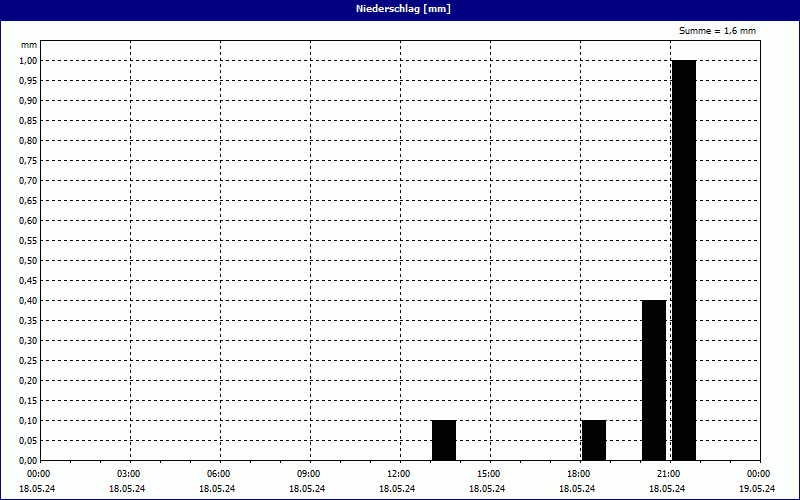This screenshot has width=800, height=500.
Task: Select the 0,80 y-axis value
Action: point(29,141)
